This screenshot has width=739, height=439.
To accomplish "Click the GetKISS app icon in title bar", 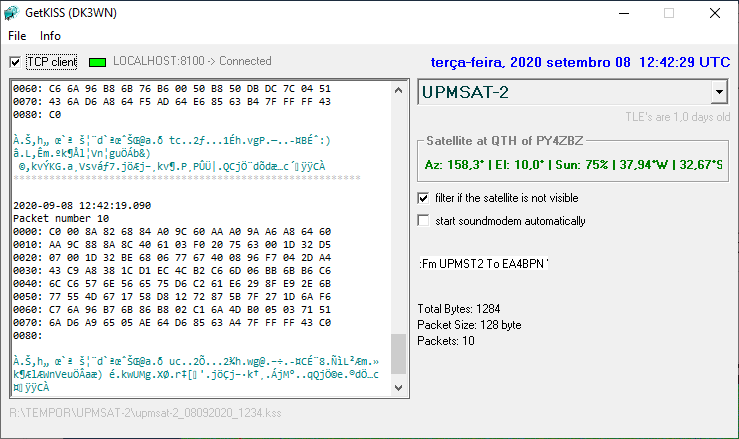I will (x=11, y=13).
